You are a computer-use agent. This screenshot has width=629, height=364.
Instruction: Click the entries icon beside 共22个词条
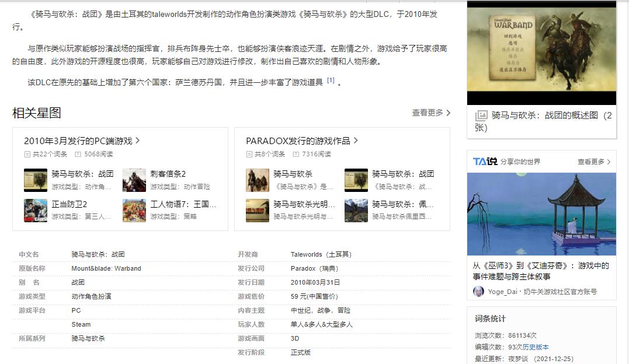click(x=27, y=154)
